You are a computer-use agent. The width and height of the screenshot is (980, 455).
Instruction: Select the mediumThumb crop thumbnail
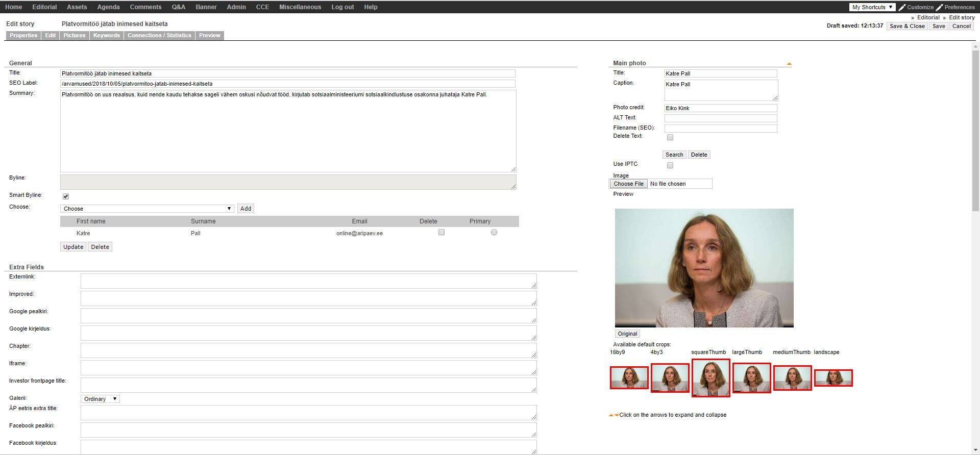point(792,378)
